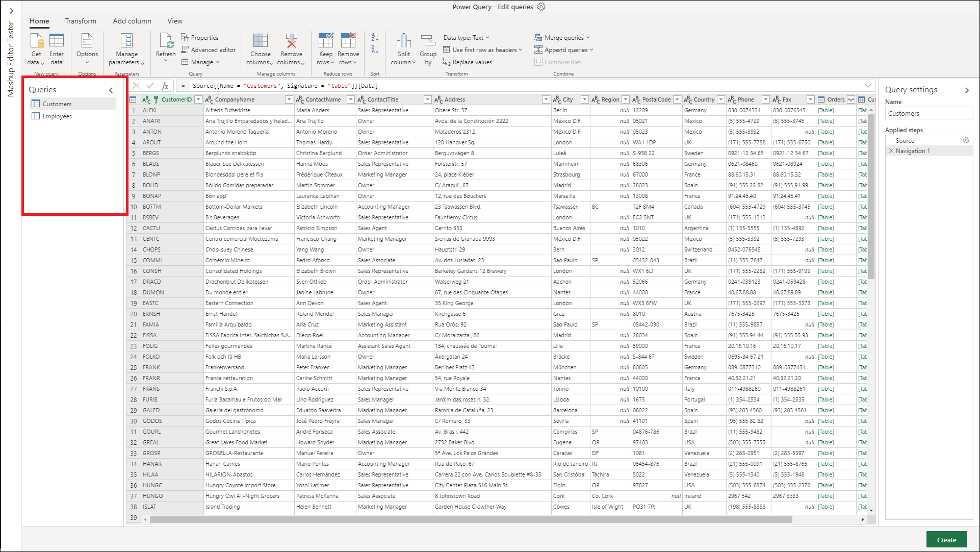Sort rows ascending with the A-Z icon

pyautogui.click(x=375, y=37)
